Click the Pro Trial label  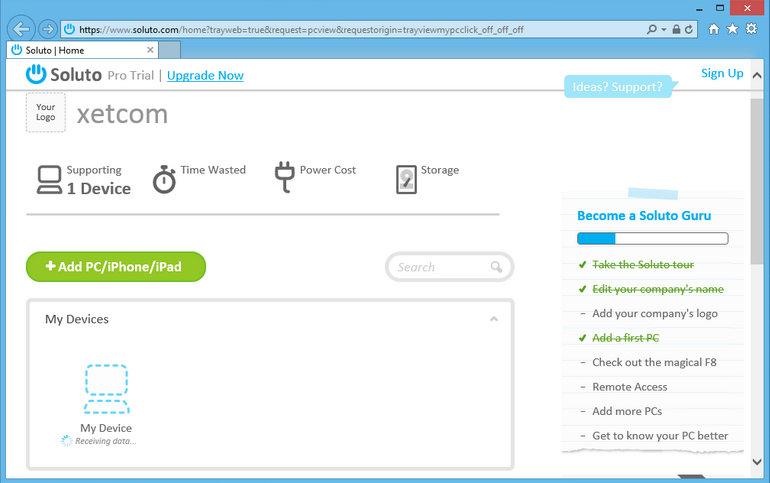click(x=131, y=75)
